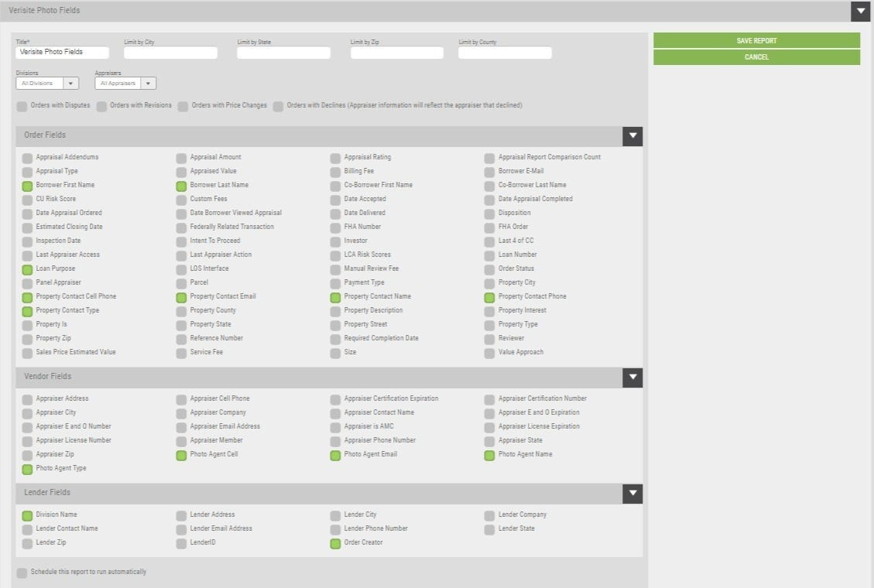
Task: Check the Reference Number checkbox
Action: [181, 339]
